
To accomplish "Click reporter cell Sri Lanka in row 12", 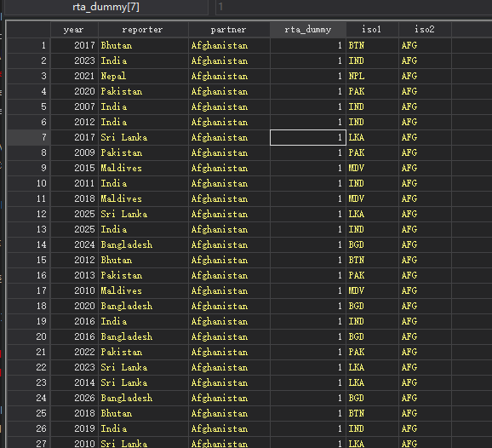I will pos(143,214).
